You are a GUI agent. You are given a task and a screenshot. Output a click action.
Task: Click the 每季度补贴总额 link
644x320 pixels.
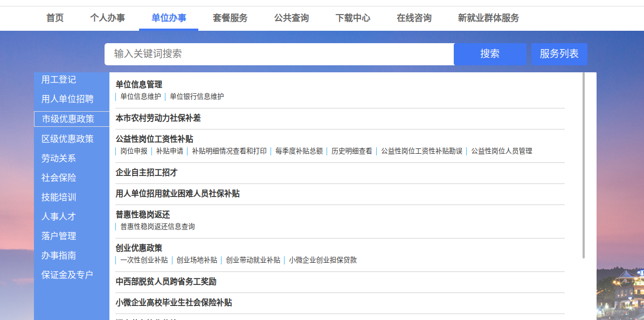pos(299,151)
